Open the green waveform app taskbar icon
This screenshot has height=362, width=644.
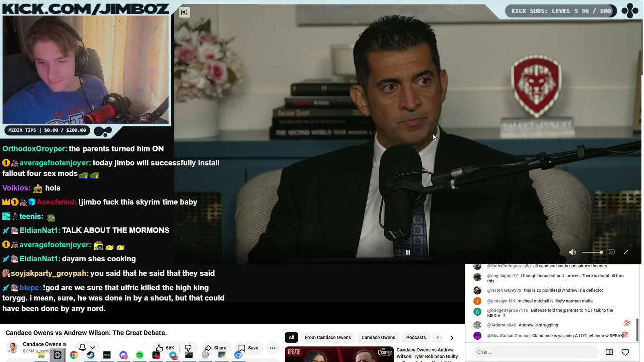[107, 355]
